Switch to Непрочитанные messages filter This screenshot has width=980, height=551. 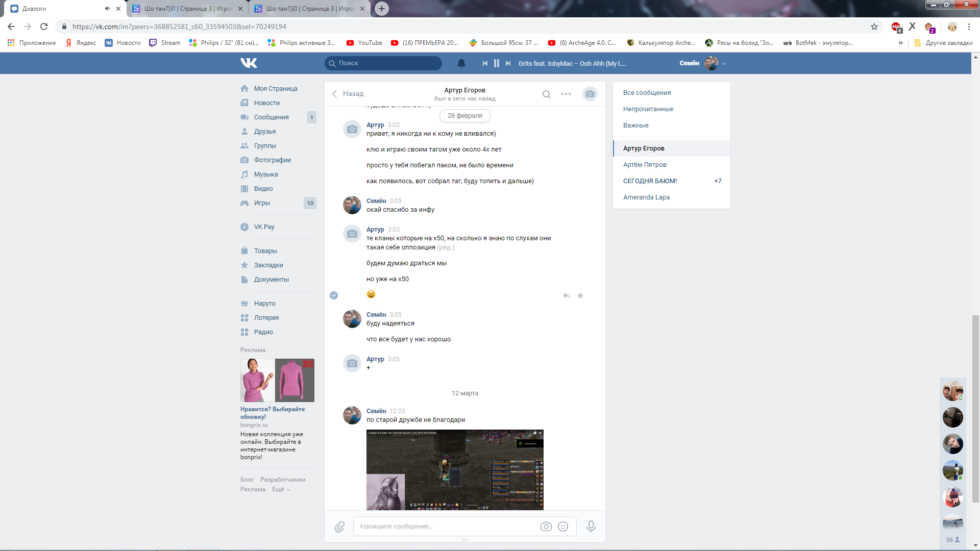click(x=648, y=109)
